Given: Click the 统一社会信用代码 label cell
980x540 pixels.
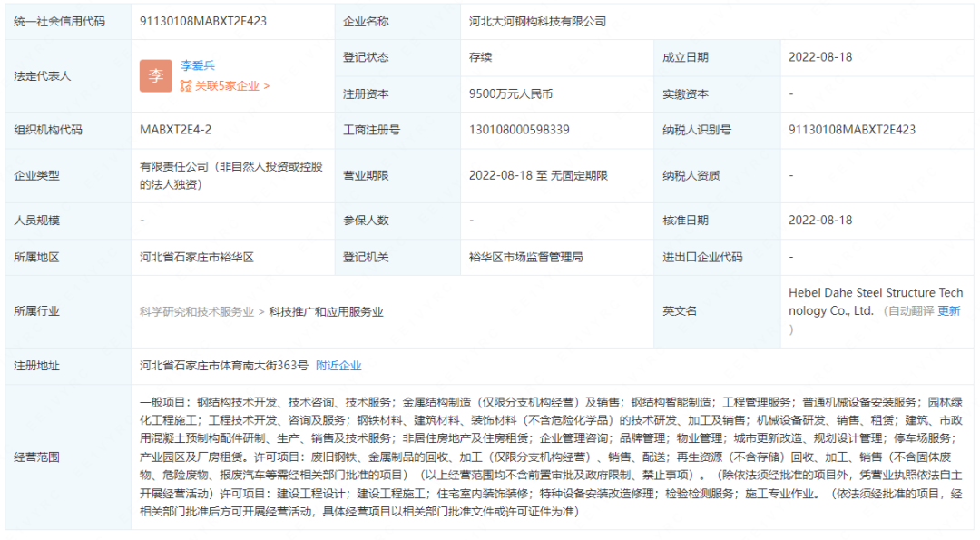Looking at the screenshot, I should coord(68,21).
